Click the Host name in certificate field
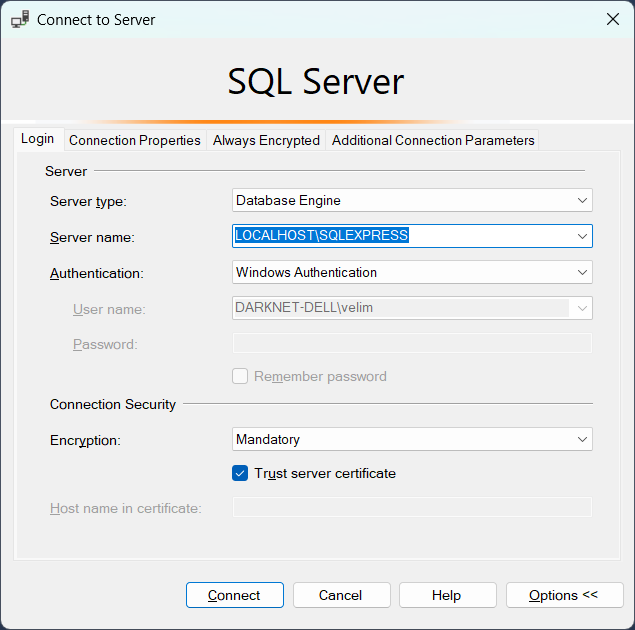Image resolution: width=635 pixels, height=630 pixels. point(411,508)
